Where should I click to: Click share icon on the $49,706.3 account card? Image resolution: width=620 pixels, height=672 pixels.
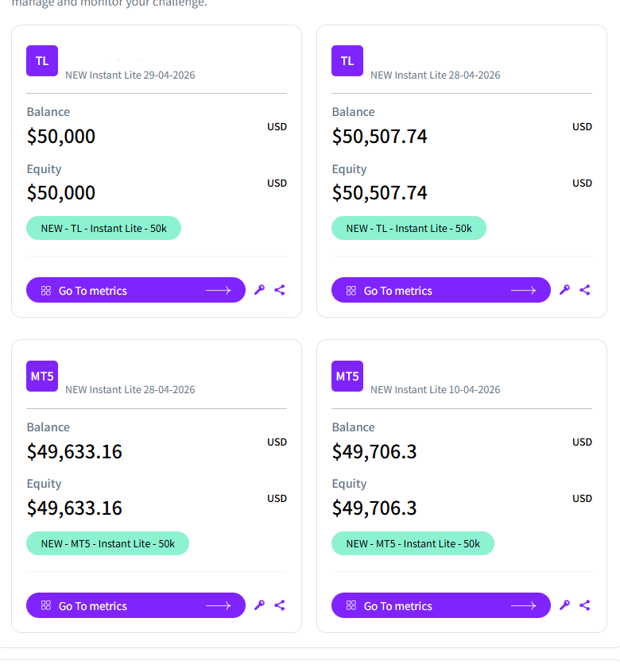(x=585, y=605)
